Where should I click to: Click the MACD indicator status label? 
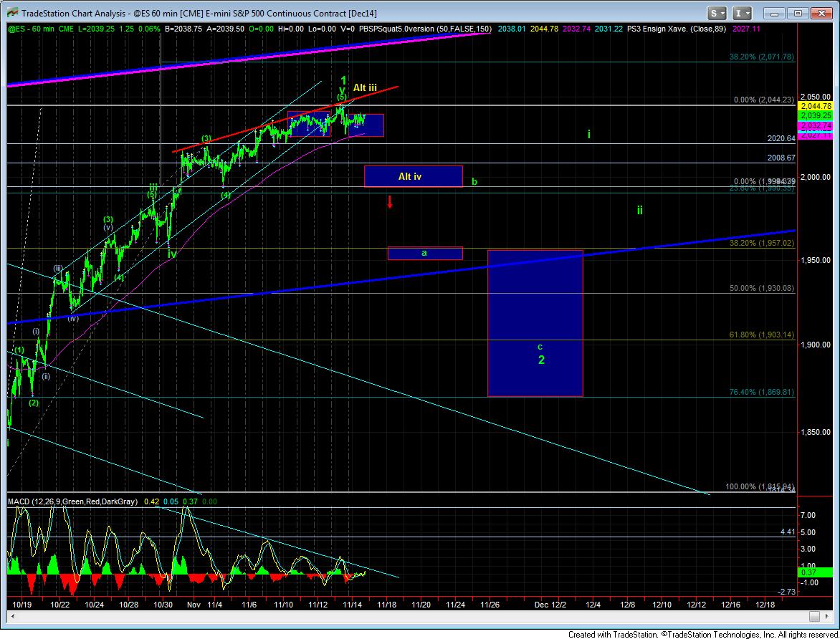72,502
